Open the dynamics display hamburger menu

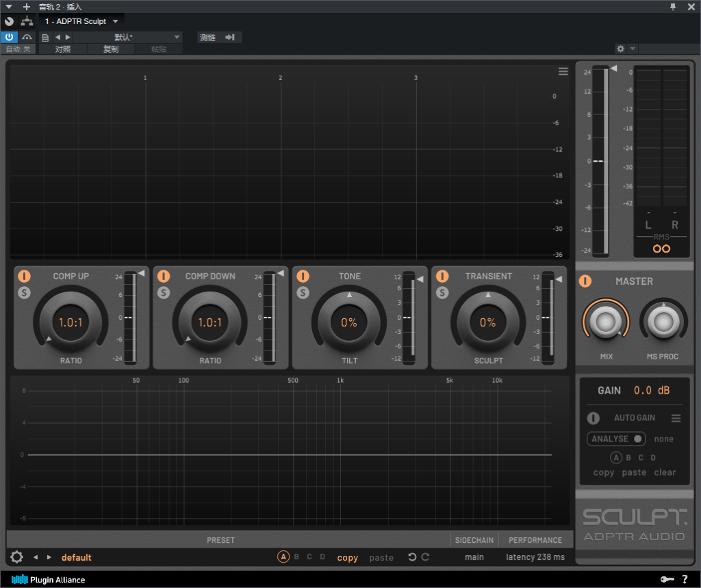[x=563, y=72]
